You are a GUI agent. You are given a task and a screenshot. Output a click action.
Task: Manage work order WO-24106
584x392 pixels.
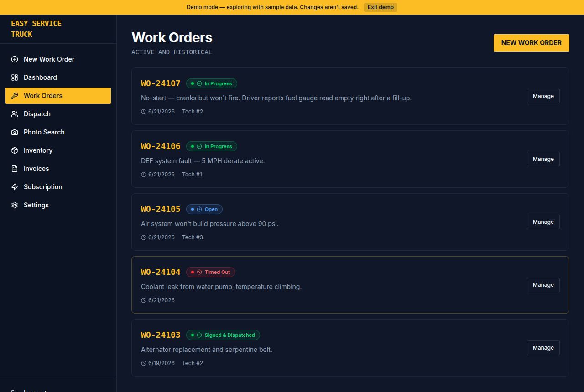[x=543, y=159]
